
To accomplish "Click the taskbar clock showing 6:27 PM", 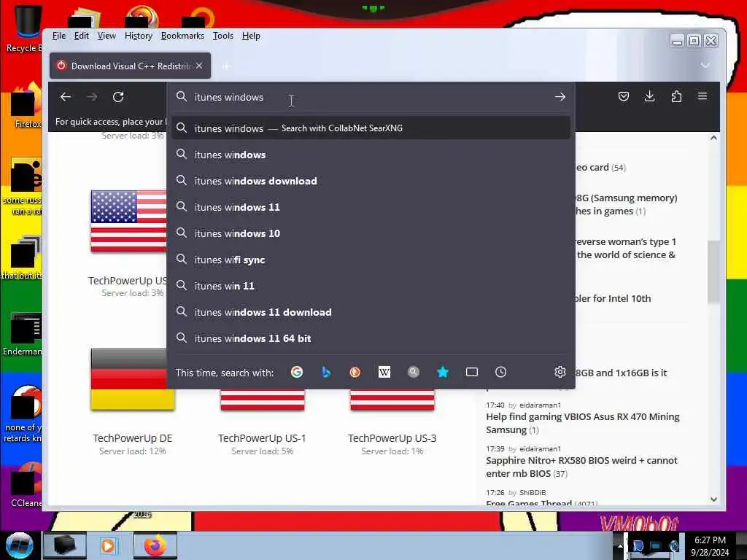I will 710,545.
